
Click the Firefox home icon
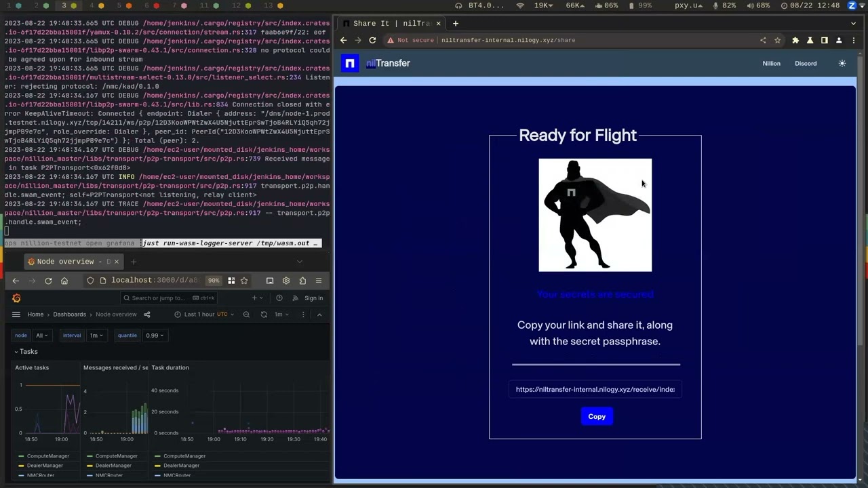click(64, 281)
